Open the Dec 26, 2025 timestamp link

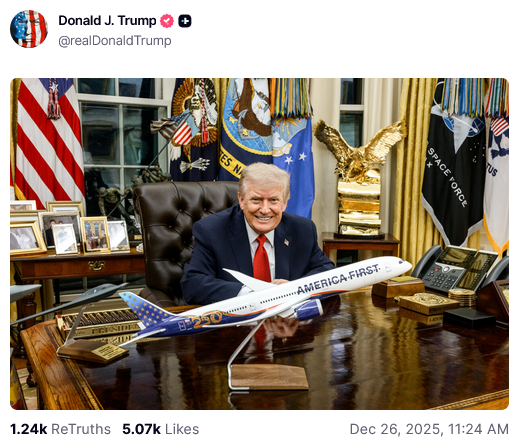click(x=429, y=429)
